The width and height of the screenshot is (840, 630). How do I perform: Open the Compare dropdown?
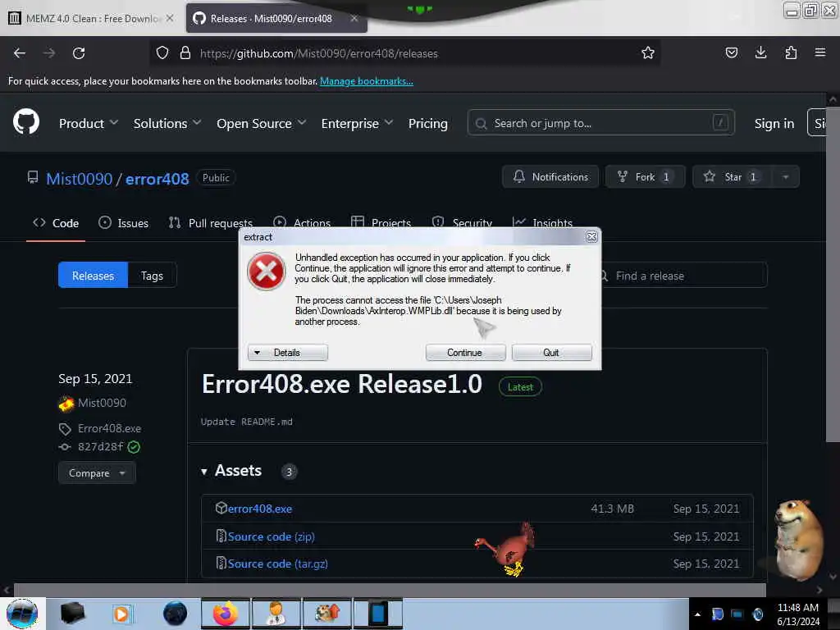tap(97, 473)
